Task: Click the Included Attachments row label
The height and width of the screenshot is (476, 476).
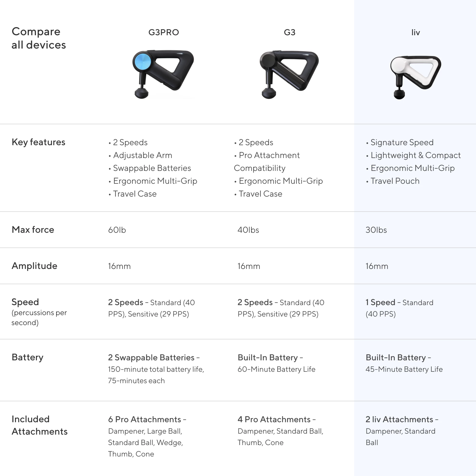Action: click(x=40, y=425)
